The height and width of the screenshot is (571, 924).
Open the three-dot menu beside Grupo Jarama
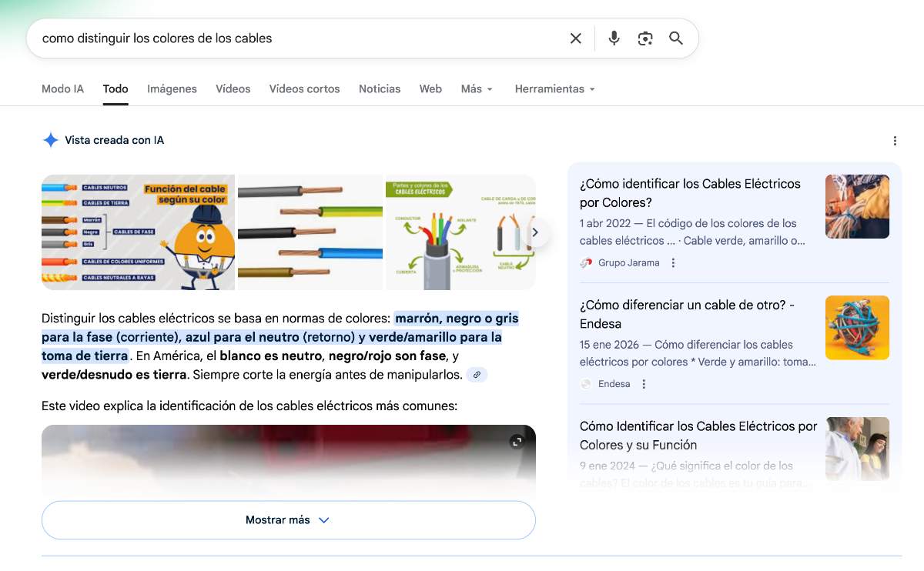coord(673,262)
